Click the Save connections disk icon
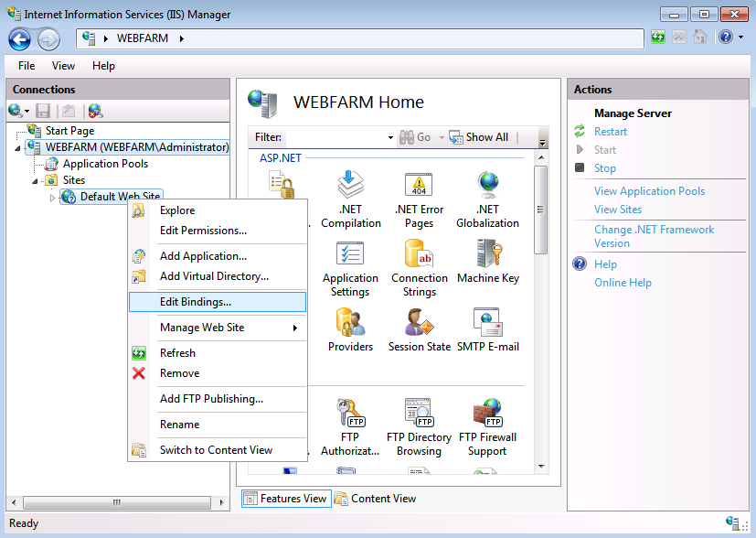Screen dimensions: 756x538 click(43, 111)
